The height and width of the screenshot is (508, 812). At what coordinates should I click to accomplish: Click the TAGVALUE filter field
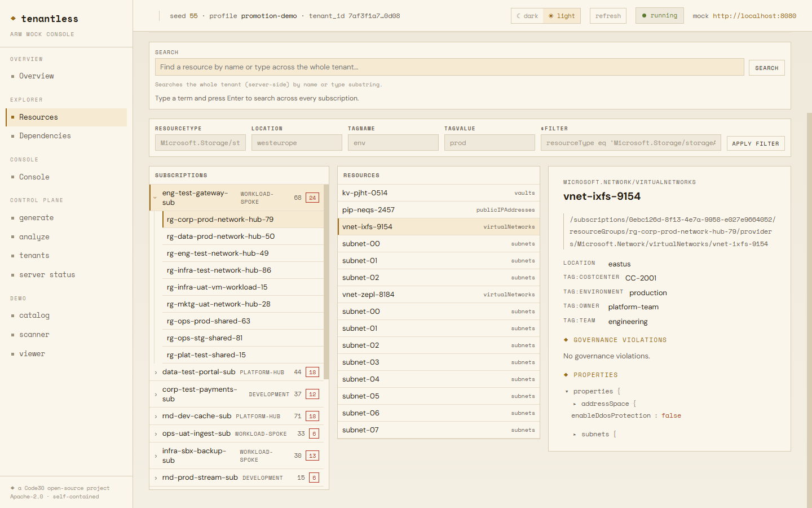(489, 143)
